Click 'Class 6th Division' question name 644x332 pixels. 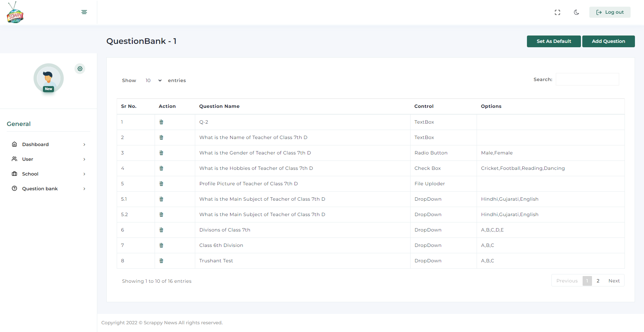pos(221,245)
